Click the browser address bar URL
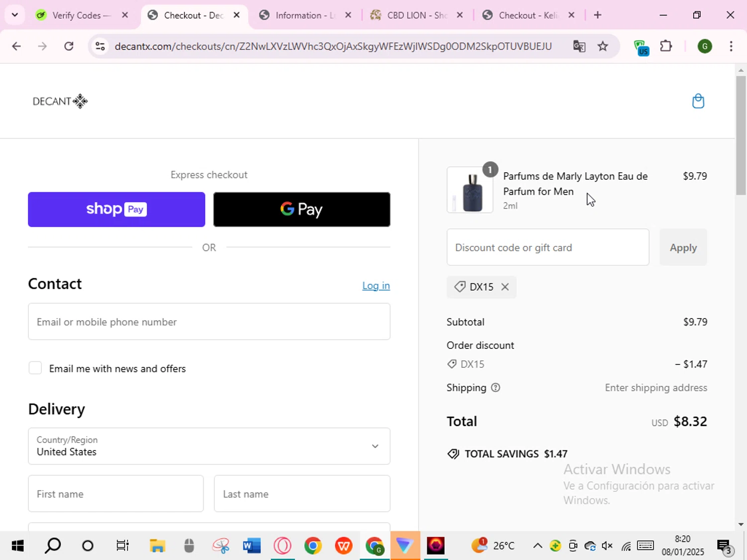Image resolution: width=747 pixels, height=560 pixels. coord(333,46)
